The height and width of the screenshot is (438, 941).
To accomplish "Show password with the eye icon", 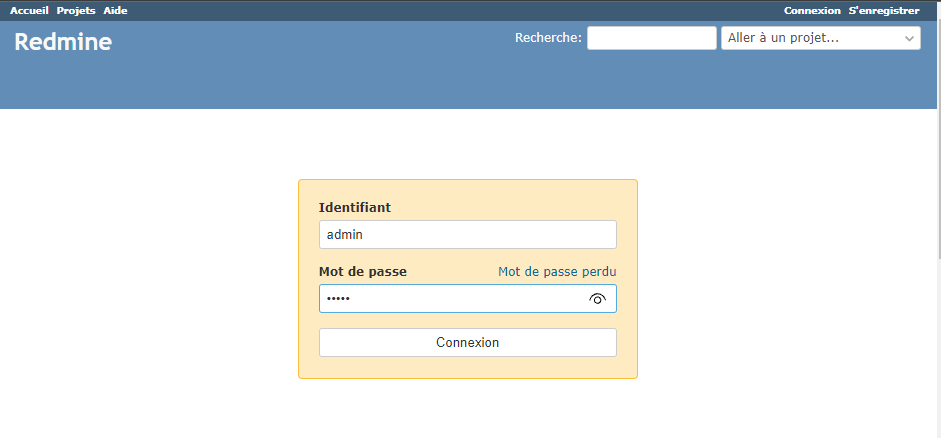I will 598,299.
